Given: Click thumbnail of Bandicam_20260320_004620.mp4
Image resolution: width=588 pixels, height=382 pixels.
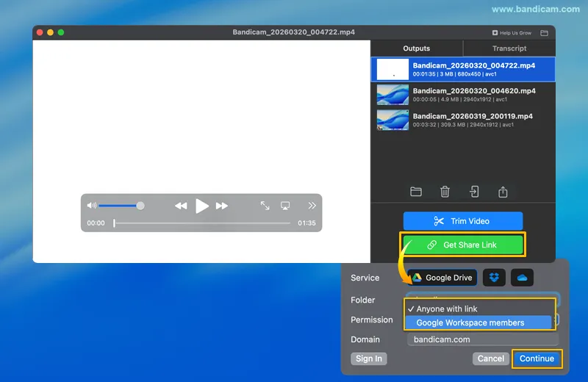Looking at the screenshot, I should click(x=392, y=95).
